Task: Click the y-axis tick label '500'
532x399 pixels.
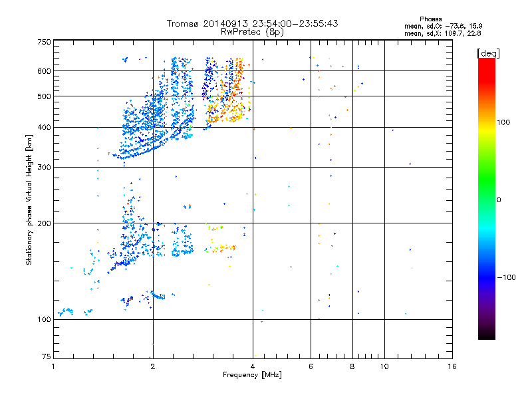Action: (45, 96)
